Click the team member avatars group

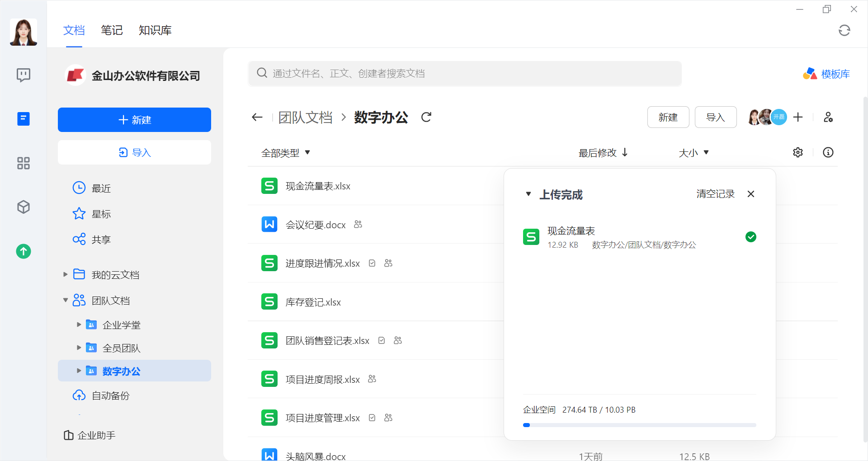[768, 117]
